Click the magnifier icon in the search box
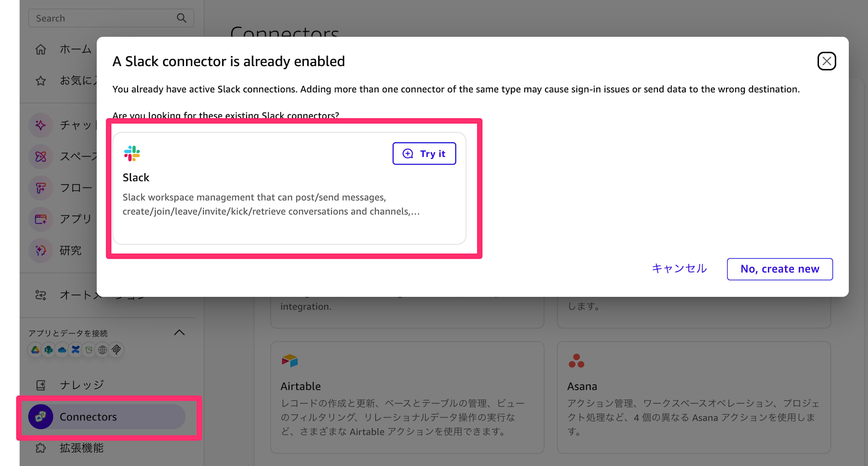The width and height of the screenshot is (868, 466). (x=181, y=18)
